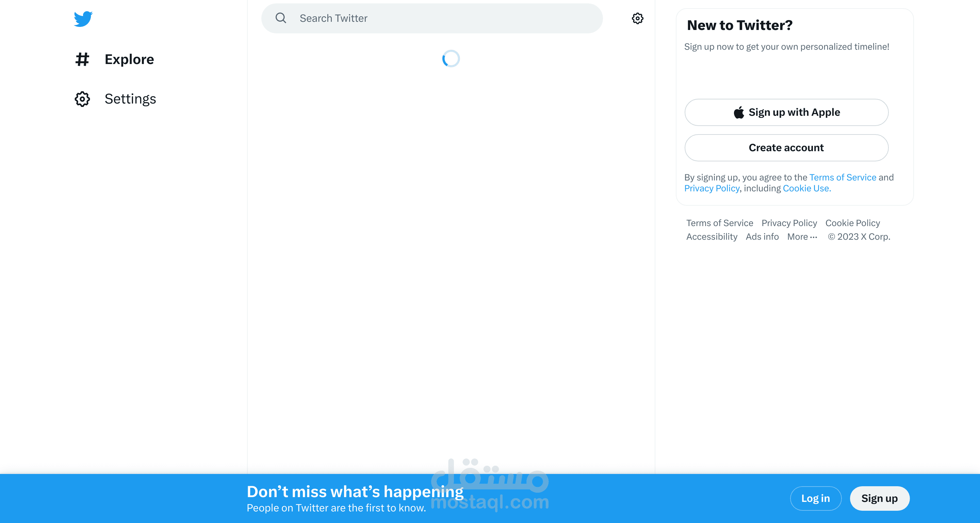This screenshot has height=523, width=980.
Task: Click the Apple logo on signup button
Action: (738, 112)
